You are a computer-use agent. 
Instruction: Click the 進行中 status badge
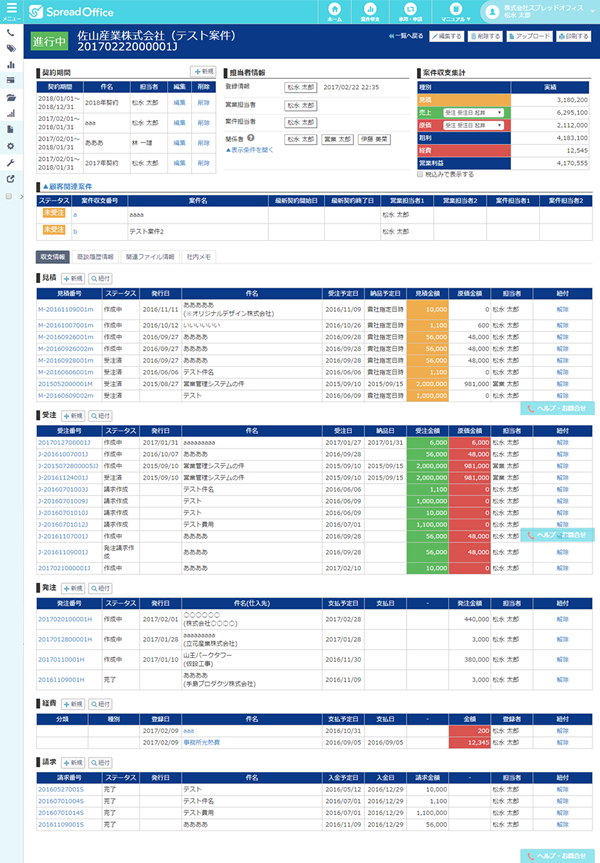(x=50, y=41)
